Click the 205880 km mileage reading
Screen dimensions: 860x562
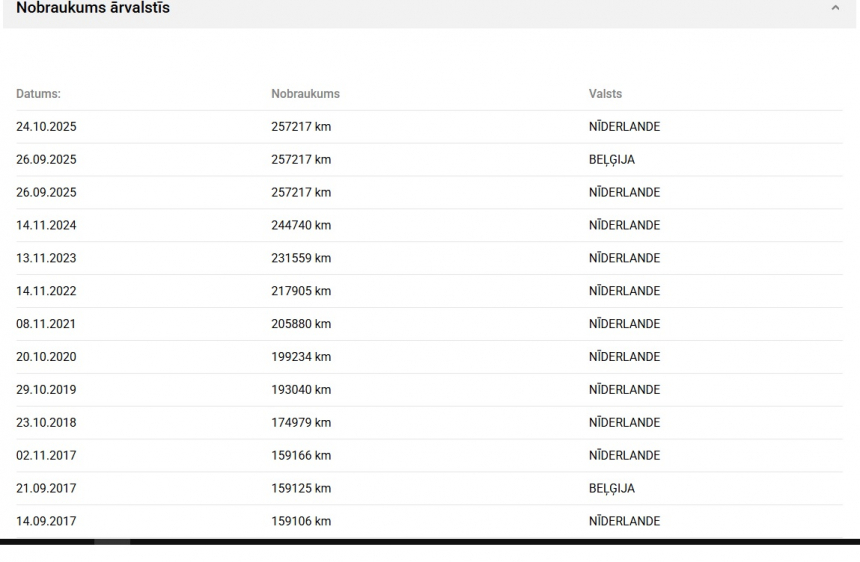click(x=301, y=324)
